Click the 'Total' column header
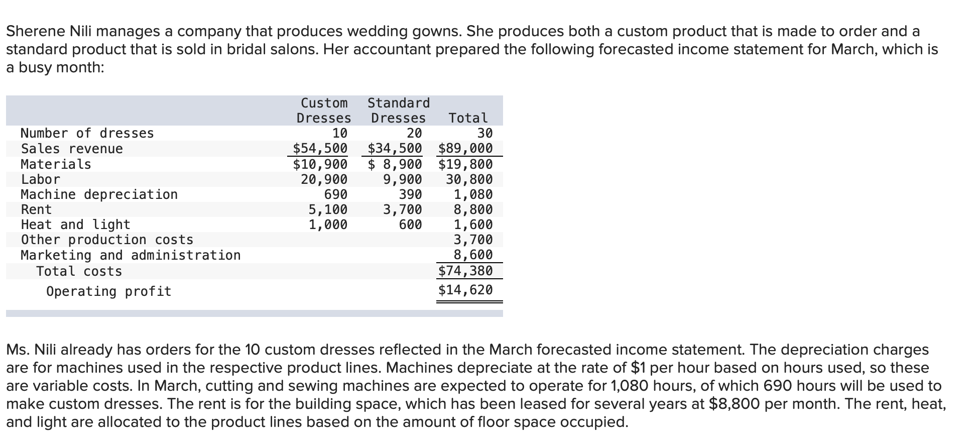 pos(468,118)
